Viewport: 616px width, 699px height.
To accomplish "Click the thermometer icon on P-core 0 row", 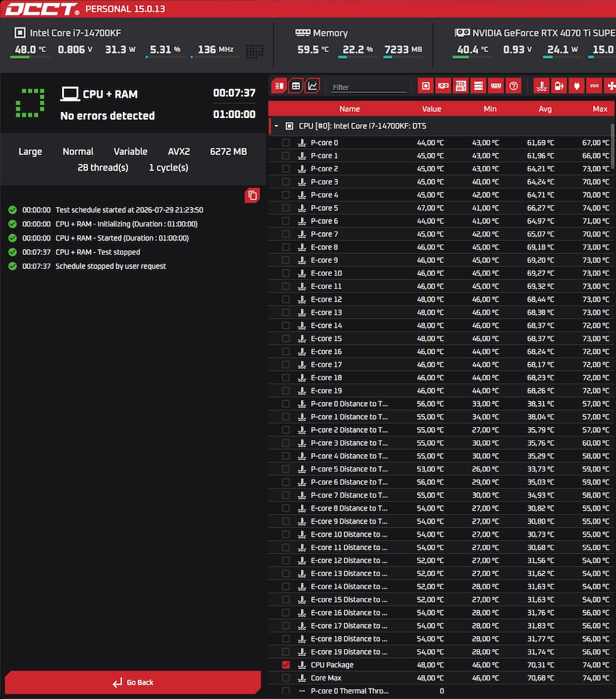I will tap(302, 143).
